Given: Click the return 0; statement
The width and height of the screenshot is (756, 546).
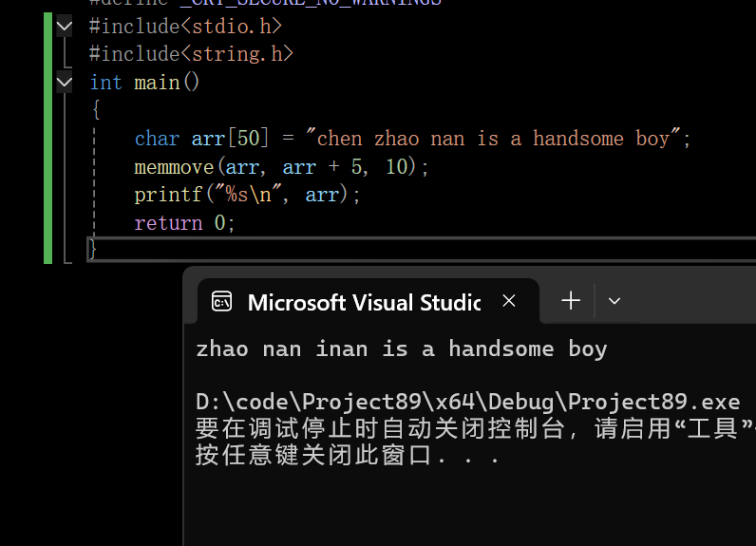Looking at the screenshot, I should (x=184, y=222).
